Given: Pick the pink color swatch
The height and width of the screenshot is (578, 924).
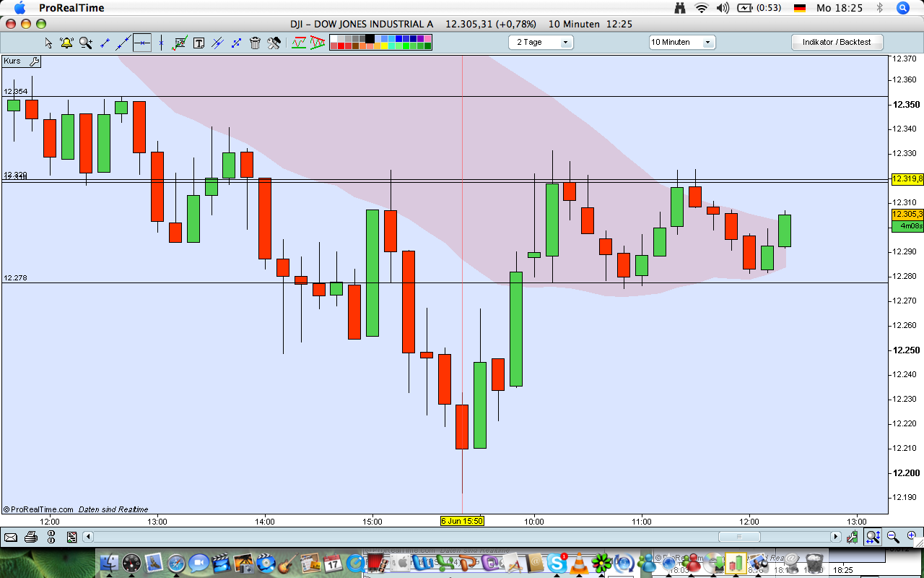Looking at the screenshot, I should [427, 38].
